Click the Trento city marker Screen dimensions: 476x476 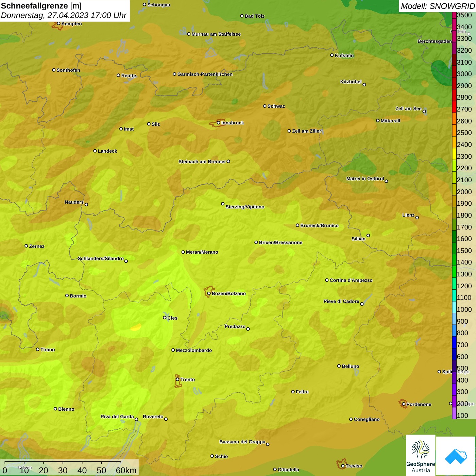pos(177,379)
